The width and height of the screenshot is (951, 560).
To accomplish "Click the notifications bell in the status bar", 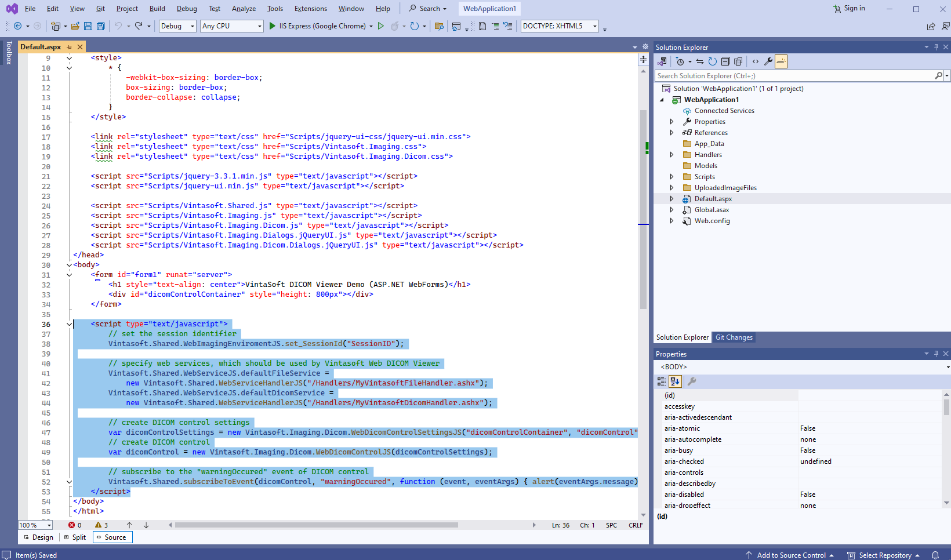I will tap(935, 555).
